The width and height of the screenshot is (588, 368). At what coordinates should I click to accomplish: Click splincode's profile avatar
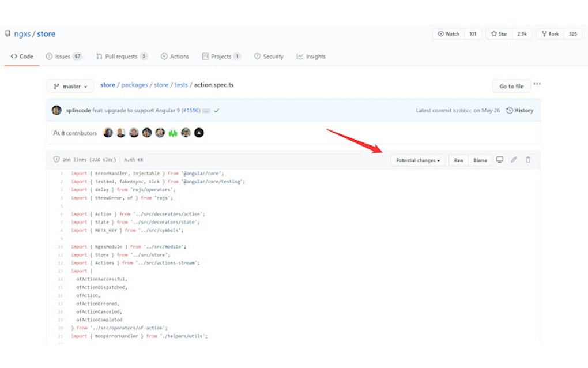tap(56, 110)
